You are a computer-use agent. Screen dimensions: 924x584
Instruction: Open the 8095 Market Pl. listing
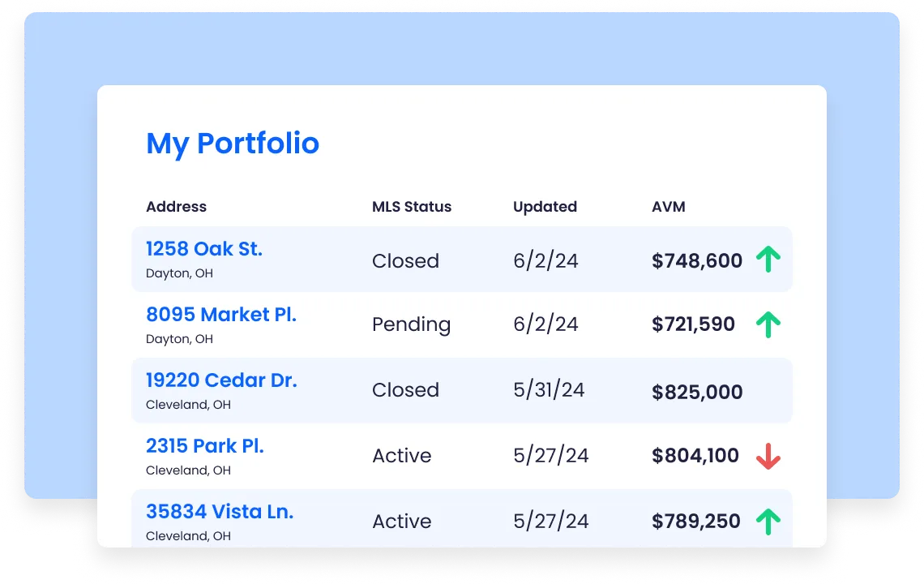click(221, 314)
